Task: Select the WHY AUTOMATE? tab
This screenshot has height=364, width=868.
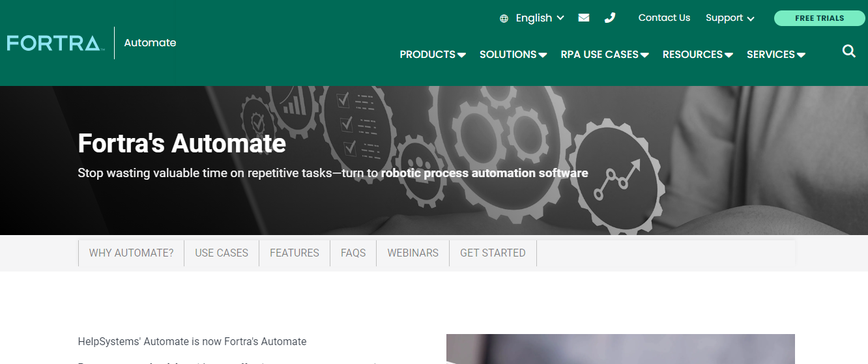Action: click(131, 253)
